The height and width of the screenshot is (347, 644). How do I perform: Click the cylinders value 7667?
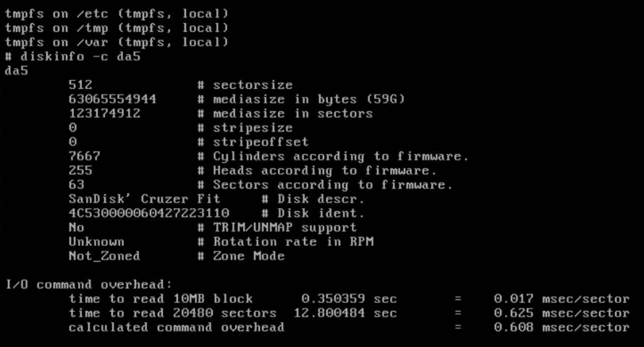pyautogui.click(x=84, y=156)
